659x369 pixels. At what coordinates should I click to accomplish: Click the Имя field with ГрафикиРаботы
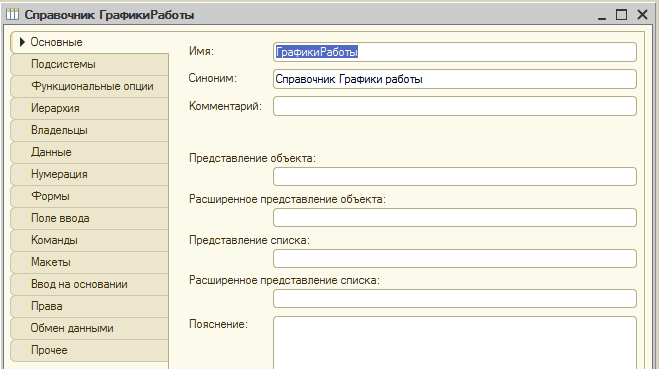455,52
